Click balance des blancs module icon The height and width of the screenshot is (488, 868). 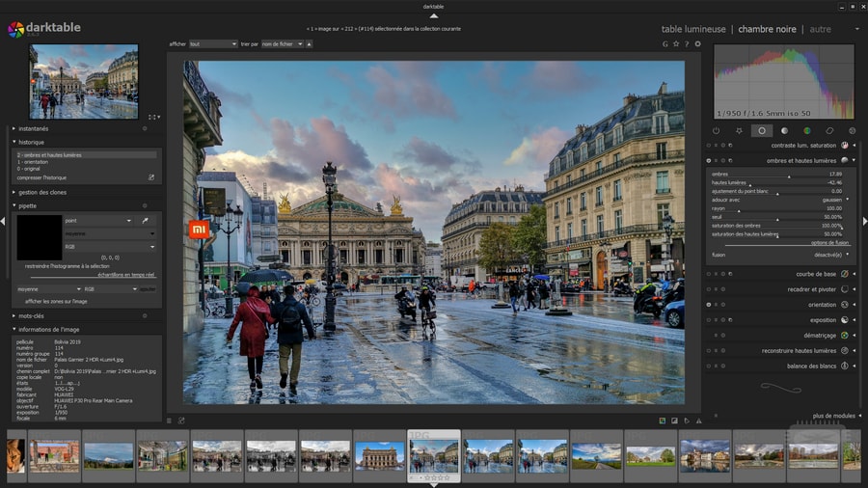click(x=844, y=366)
